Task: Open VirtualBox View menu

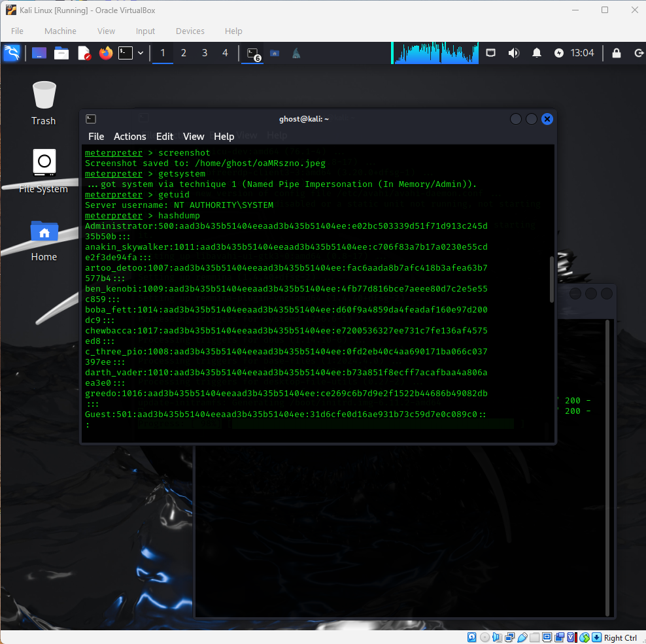Action: (x=106, y=31)
